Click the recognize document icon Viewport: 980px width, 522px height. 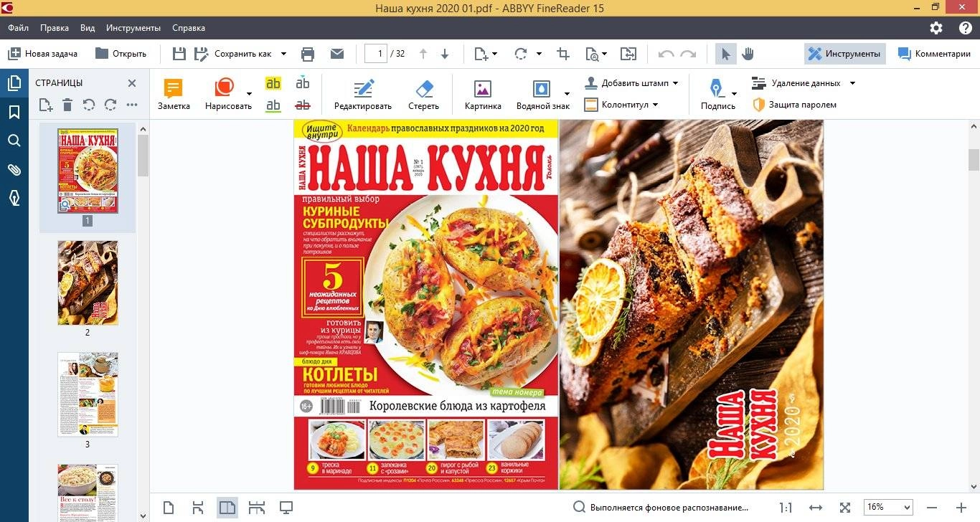(x=593, y=54)
